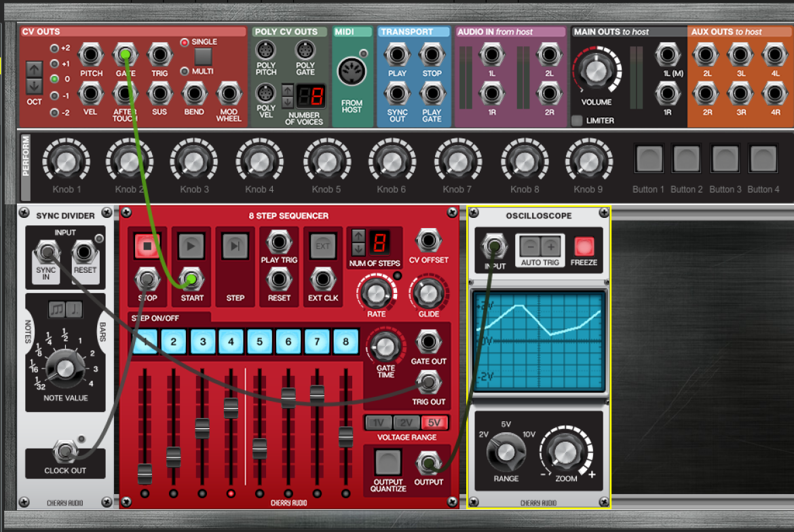The width and height of the screenshot is (794, 532).
Task: Click the step 4 fader handle
Action: [x=231, y=408]
